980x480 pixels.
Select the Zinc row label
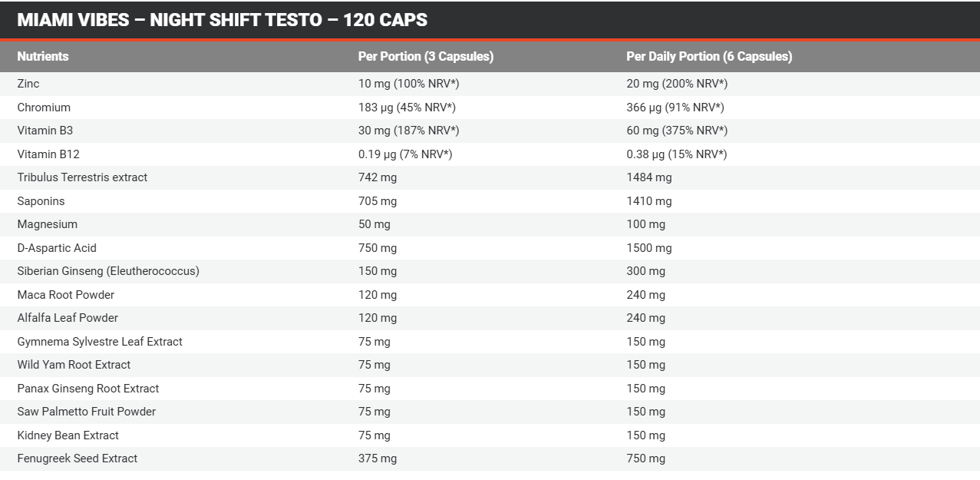point(28,84)
